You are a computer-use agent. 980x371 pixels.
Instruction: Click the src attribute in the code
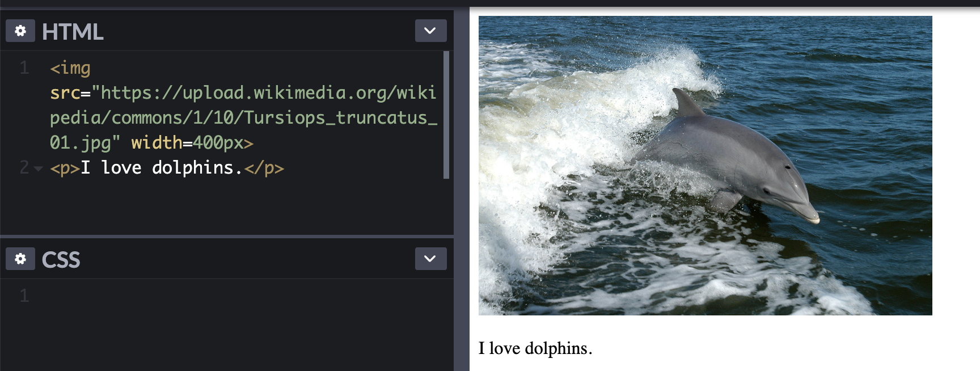click(65, 93)
